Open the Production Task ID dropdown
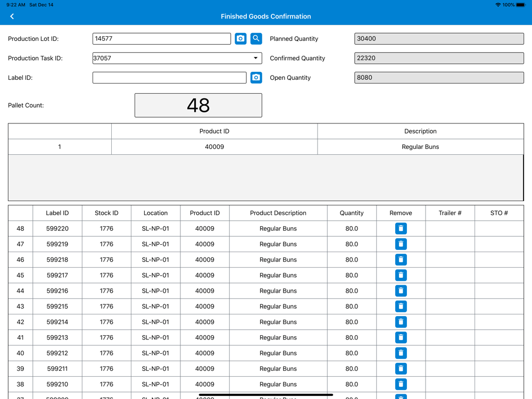This screenshot has height=399, width=532. point(255,58)
